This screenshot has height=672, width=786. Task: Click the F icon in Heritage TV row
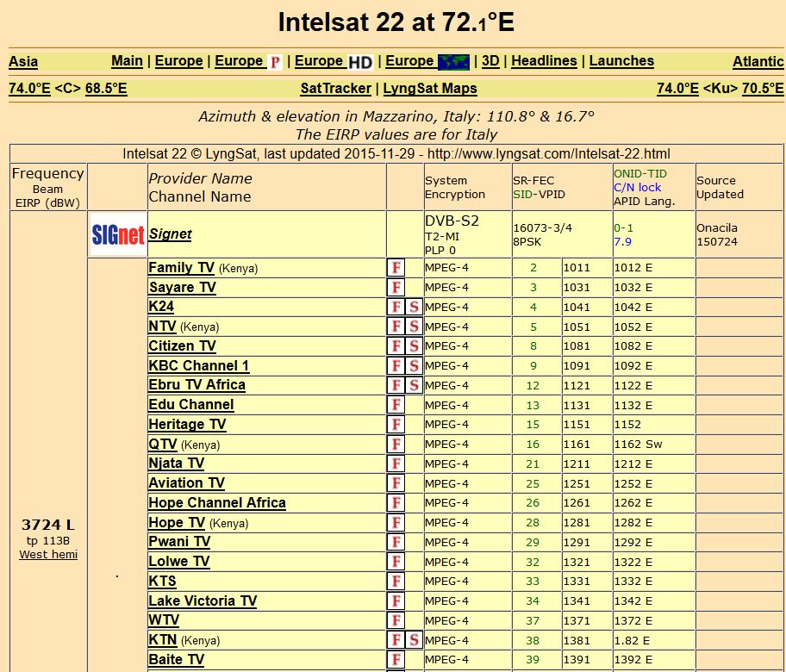pos(396,425)
